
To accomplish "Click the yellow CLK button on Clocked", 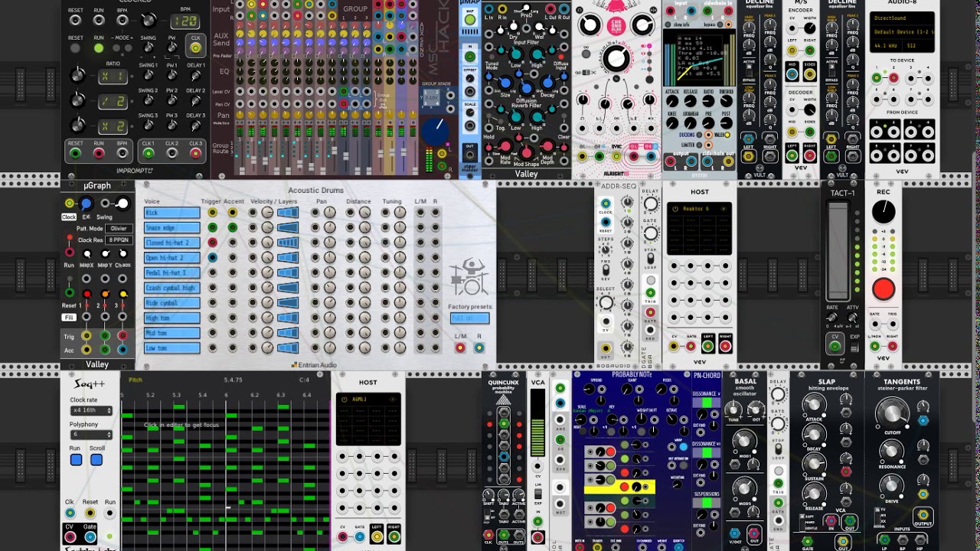I will (196, 48).
